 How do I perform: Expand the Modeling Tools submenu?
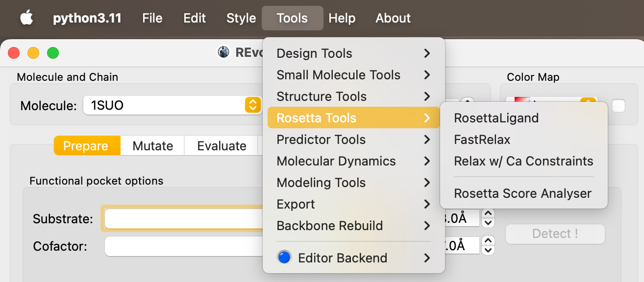coord(354,183)
